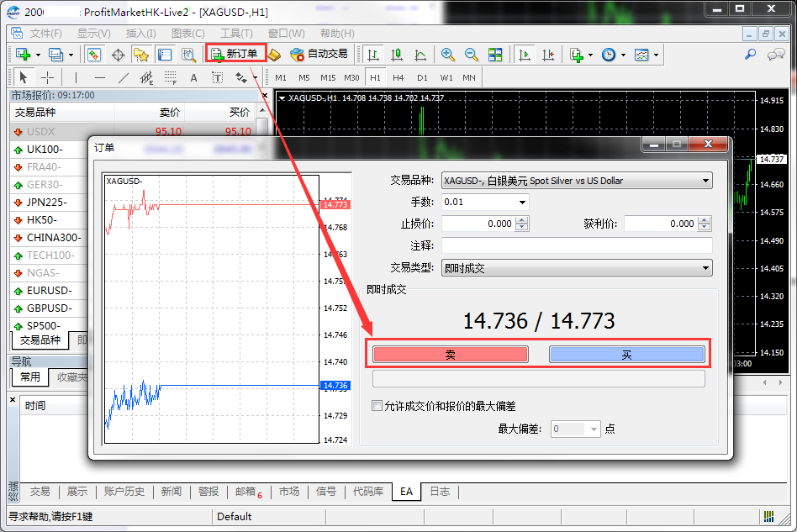797x532 pixels.
Task: Click the red 卖 sell button
Action: 450,355
